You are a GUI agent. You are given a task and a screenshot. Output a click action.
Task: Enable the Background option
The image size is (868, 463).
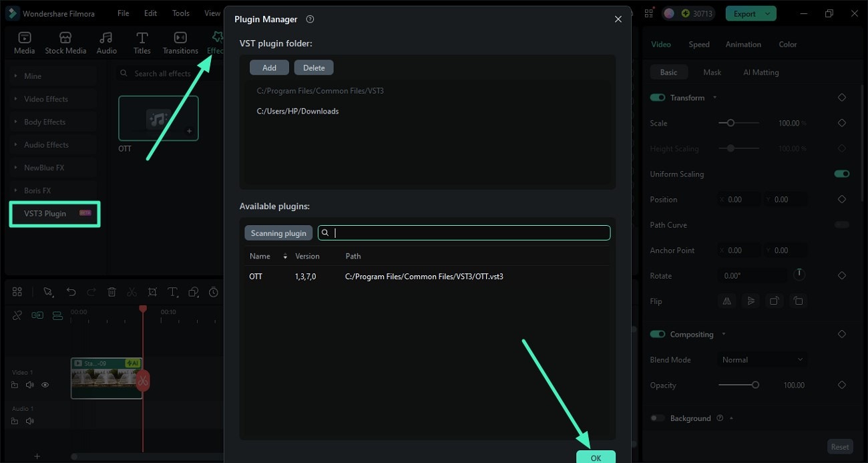[657, 418]
